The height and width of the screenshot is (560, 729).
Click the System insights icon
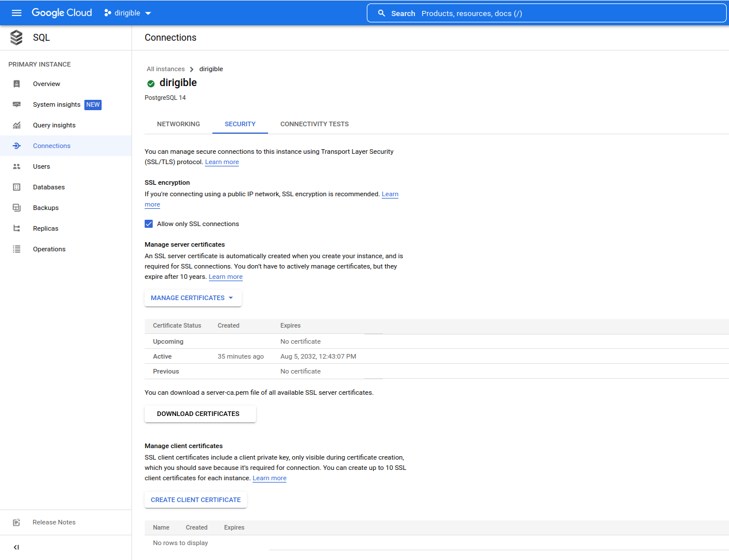click(x=17, y=104)
